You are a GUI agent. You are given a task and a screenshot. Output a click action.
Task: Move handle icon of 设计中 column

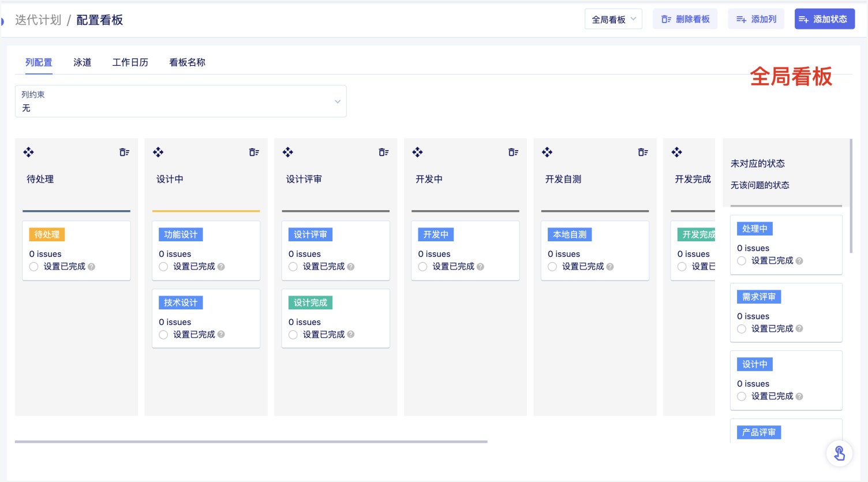[x=158, y=152]
